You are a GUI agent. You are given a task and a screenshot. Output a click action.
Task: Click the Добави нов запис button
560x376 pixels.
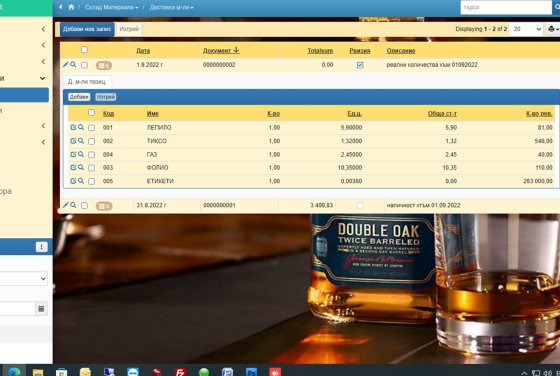click(87, 29)
